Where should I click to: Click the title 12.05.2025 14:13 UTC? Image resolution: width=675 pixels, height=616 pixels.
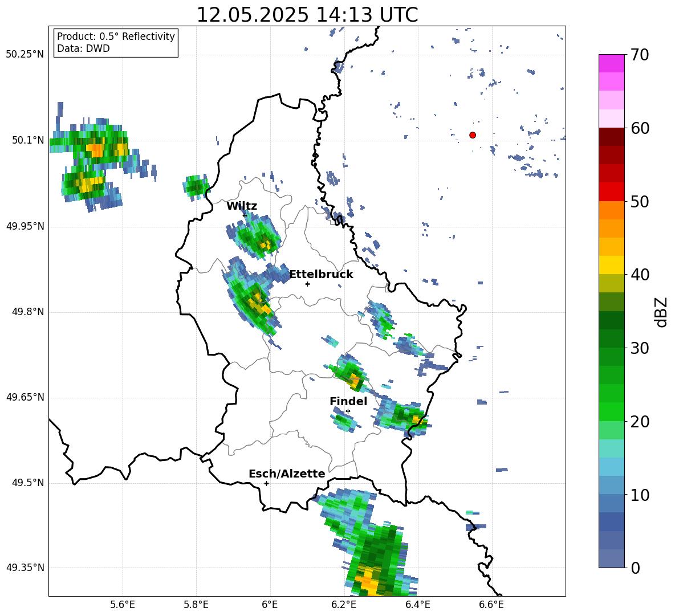tap(307, 15)
